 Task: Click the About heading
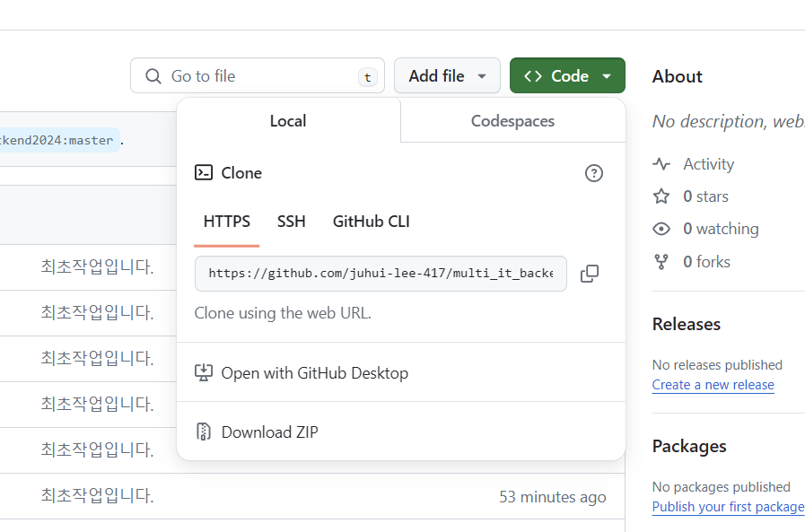pyautogui.click(x=677, y=76)
